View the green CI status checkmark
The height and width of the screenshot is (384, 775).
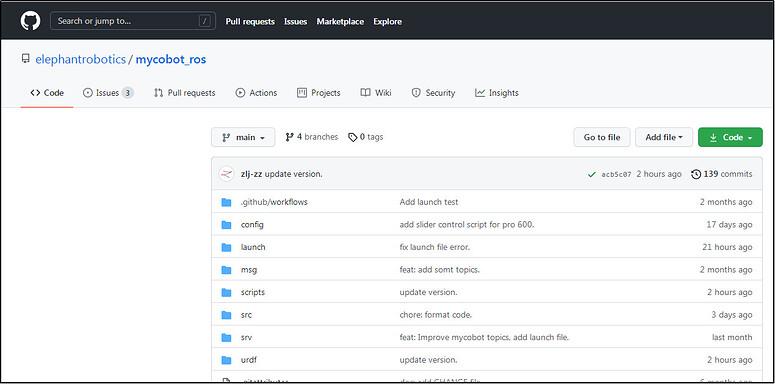(591, 174)
